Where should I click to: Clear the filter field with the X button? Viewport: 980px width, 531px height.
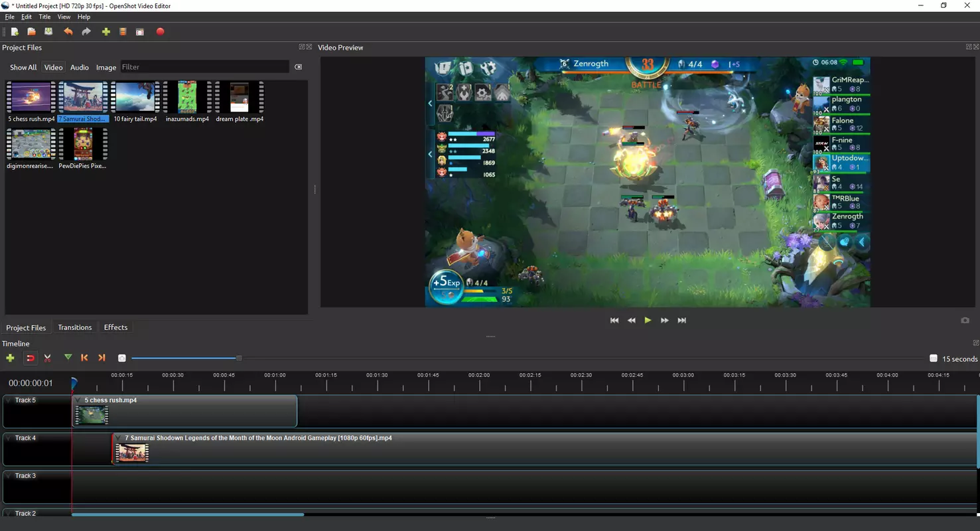(x=298, y=67)
